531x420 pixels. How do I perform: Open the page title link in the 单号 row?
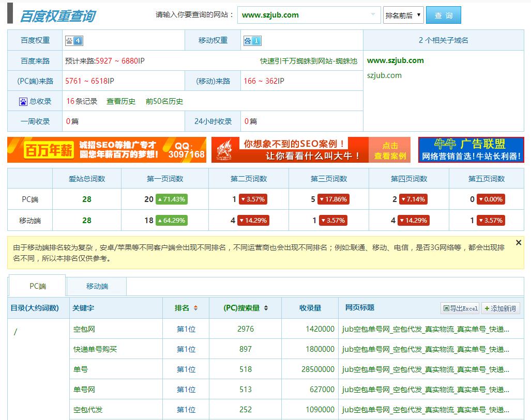coord(426,369)
